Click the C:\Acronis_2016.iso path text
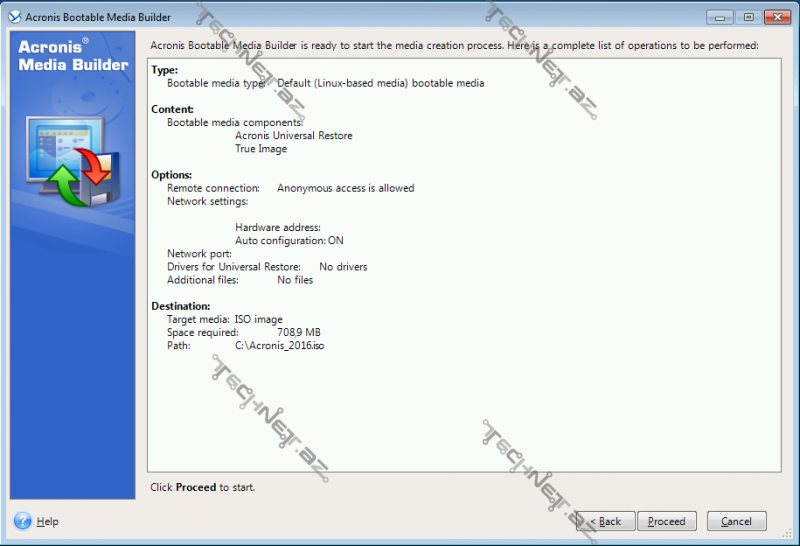 coord(280,345)
